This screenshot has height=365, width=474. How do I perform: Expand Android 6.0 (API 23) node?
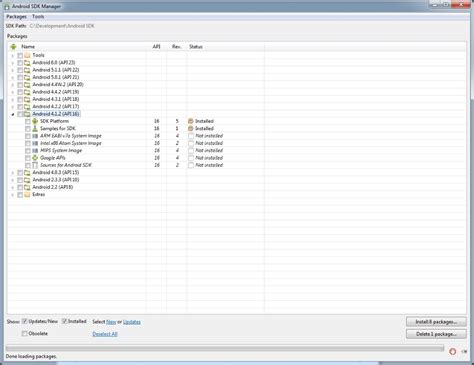pos(13,63)
